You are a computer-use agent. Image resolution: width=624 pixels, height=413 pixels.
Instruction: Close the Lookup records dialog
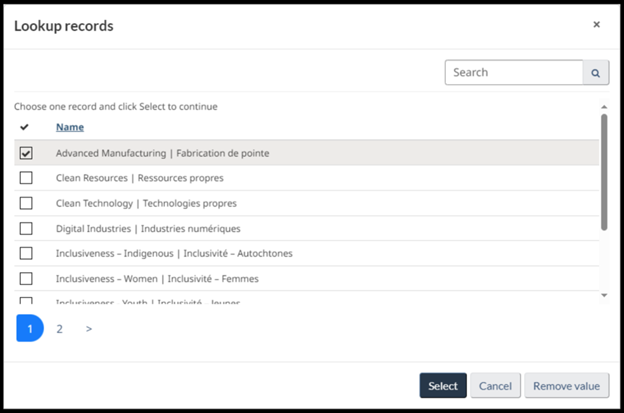597,25
